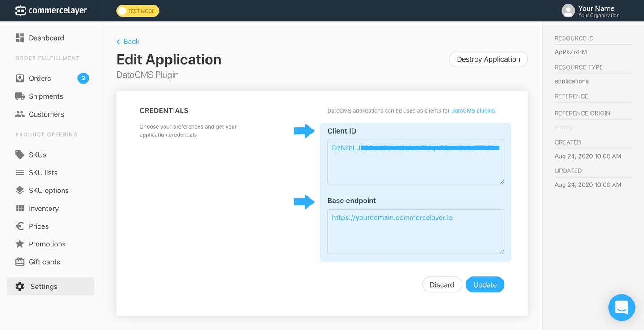Toggle the Test Mode switch
Viewport: 644px width, 330px height.
tap(138, 11)
